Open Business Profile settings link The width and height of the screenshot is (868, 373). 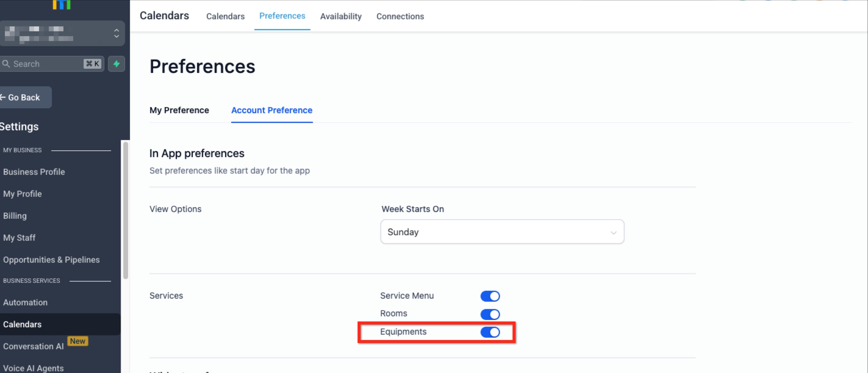click(x=34, y=172)
